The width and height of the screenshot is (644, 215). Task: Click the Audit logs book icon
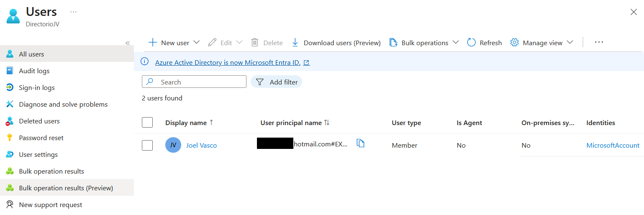[x=10, y=71]
